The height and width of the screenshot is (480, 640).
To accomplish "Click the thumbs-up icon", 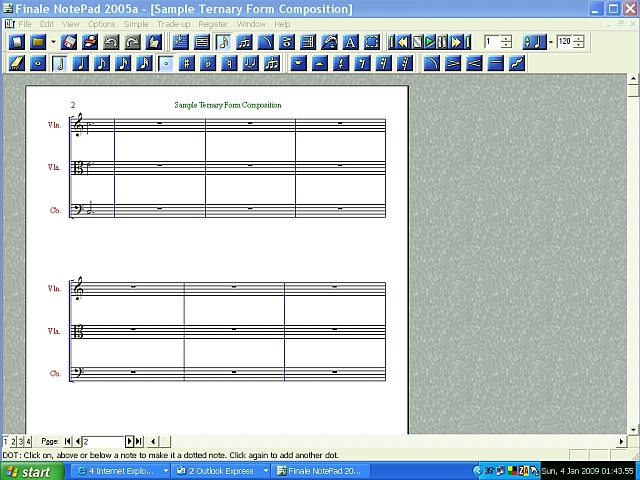I will [x=153, y=42].
